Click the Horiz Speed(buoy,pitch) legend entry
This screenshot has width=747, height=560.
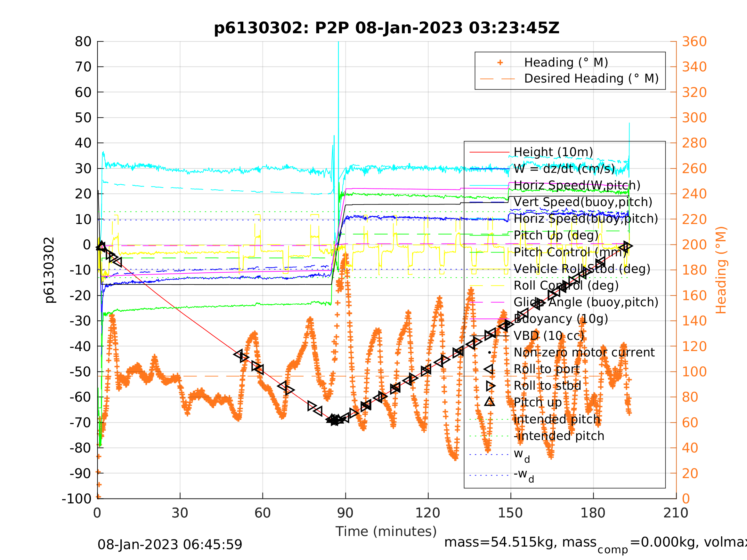(586, 219)
